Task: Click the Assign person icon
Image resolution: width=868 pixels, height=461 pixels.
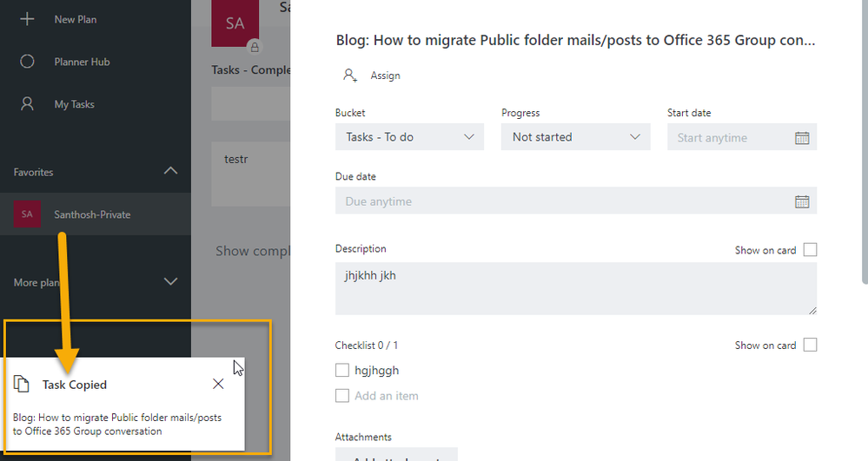Action: (350, 76)
